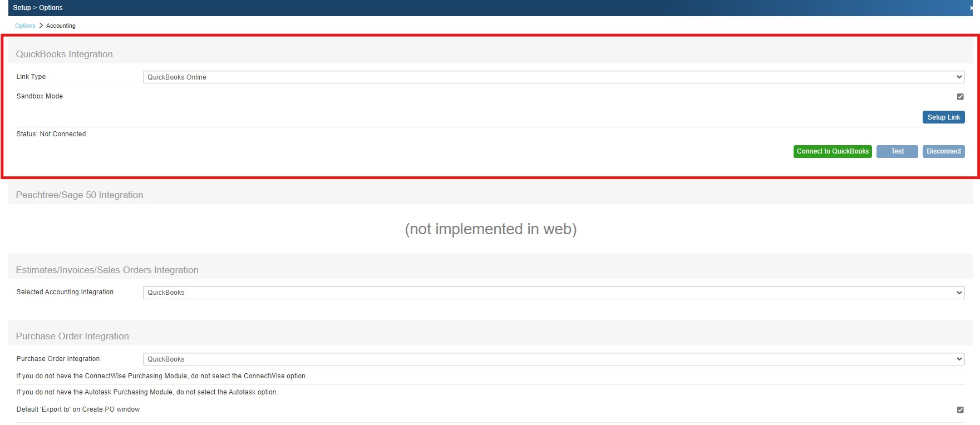
Task: Click the '(not implemented in web)' message
Action: (x=490, y=229)
